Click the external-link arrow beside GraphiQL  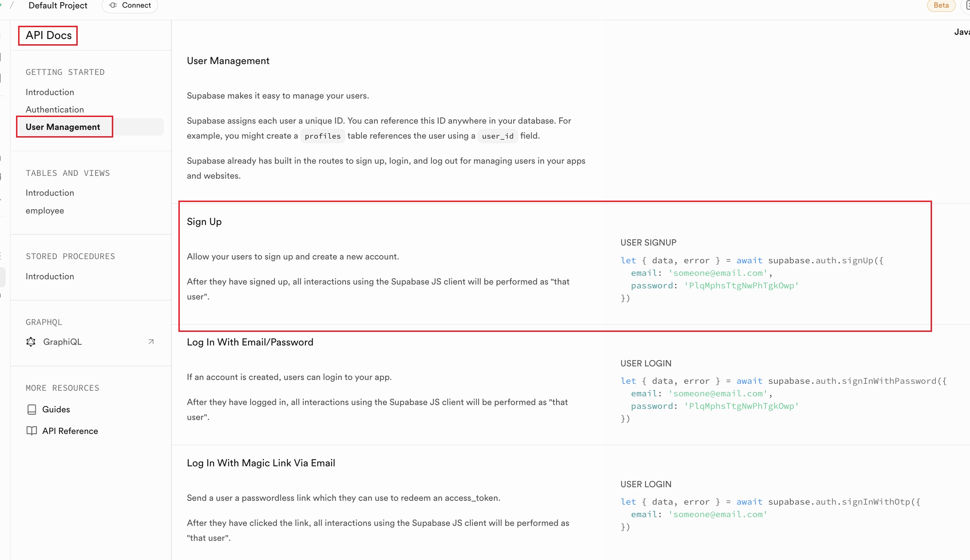pos(151,342)
